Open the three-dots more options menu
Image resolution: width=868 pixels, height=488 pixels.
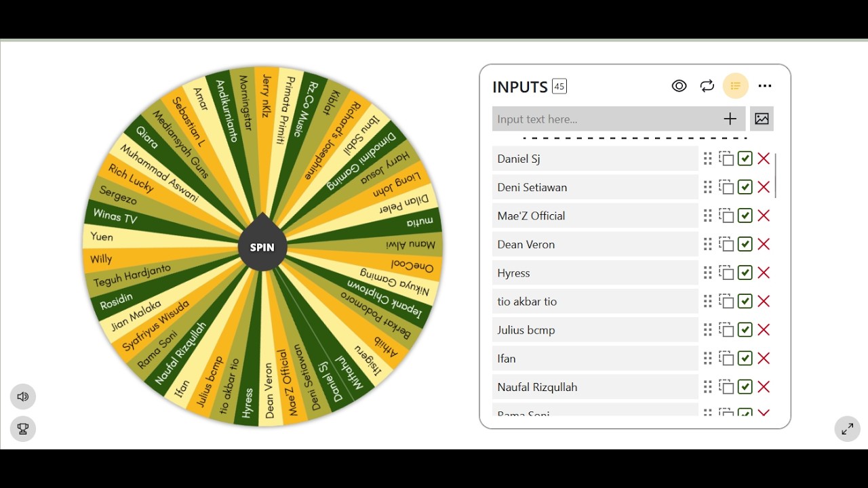pos(765,86)
